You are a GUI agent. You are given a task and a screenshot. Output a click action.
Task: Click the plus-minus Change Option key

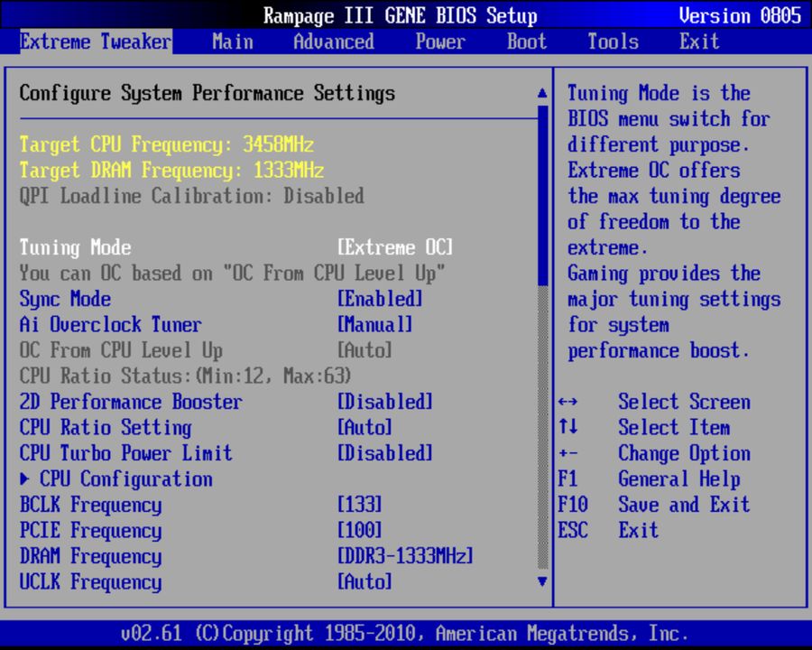[x=568, y=453]
